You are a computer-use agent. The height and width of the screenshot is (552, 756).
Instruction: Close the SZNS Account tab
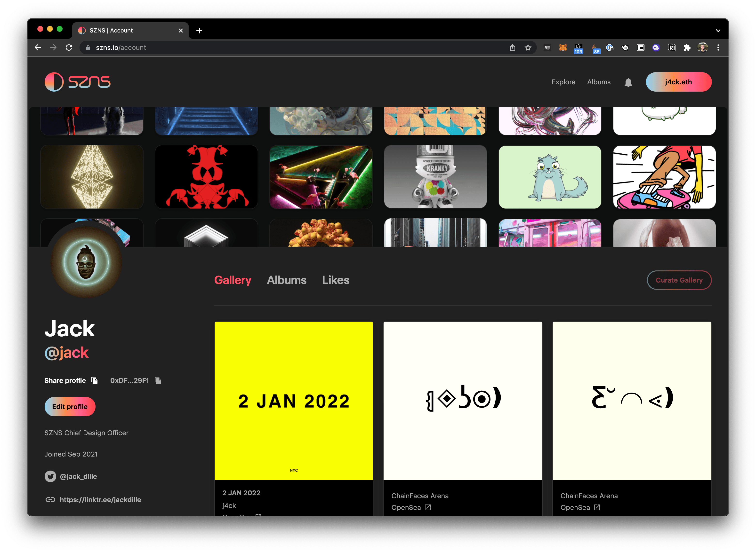click(x=181, y=30)
